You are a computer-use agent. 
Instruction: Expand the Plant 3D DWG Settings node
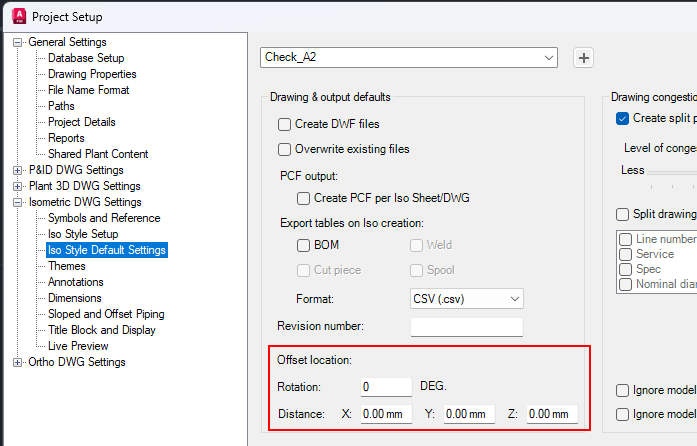pyautogui.click(x=17, y=186)
